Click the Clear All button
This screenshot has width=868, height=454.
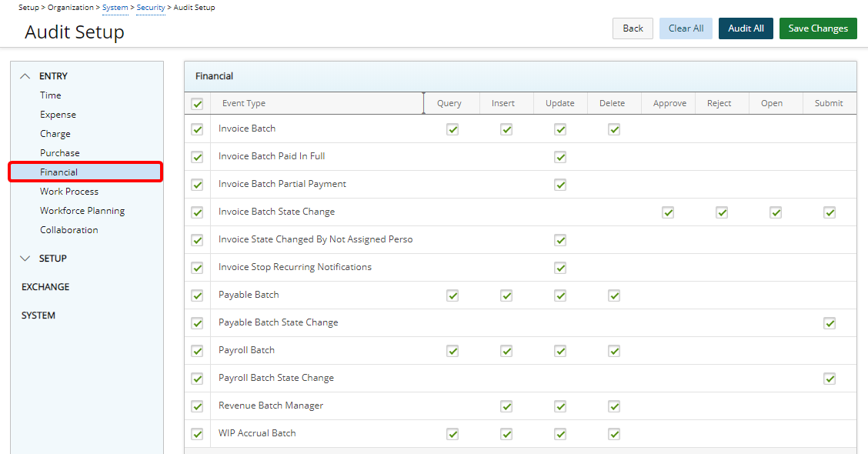686,28
